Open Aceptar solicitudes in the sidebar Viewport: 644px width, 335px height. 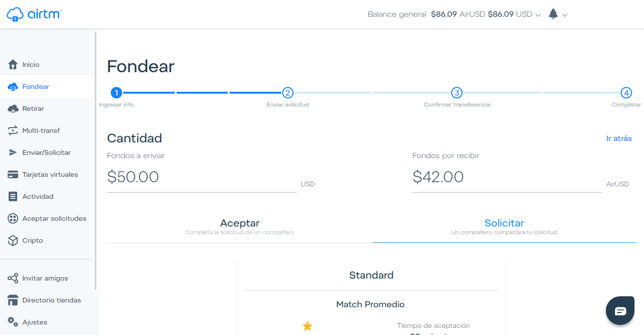(54, 218)
